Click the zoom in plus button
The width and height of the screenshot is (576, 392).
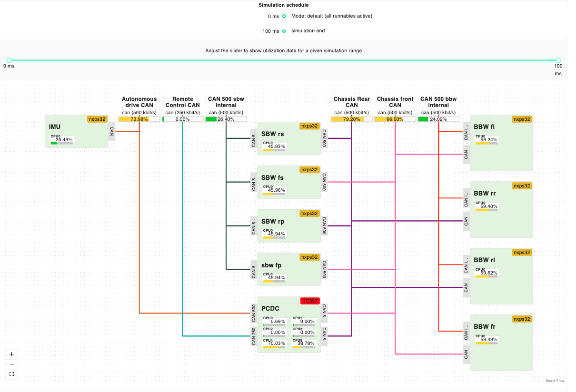tap(12, 354)
